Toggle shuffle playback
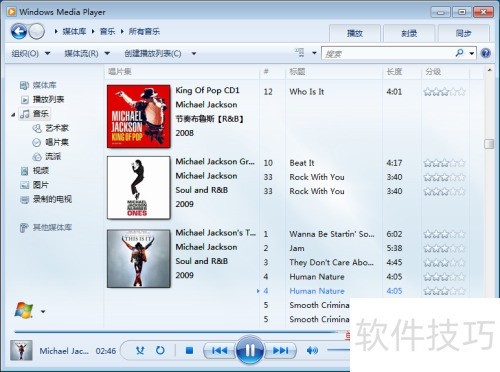This screenshot has width=500, height=372. click(140, 350)
